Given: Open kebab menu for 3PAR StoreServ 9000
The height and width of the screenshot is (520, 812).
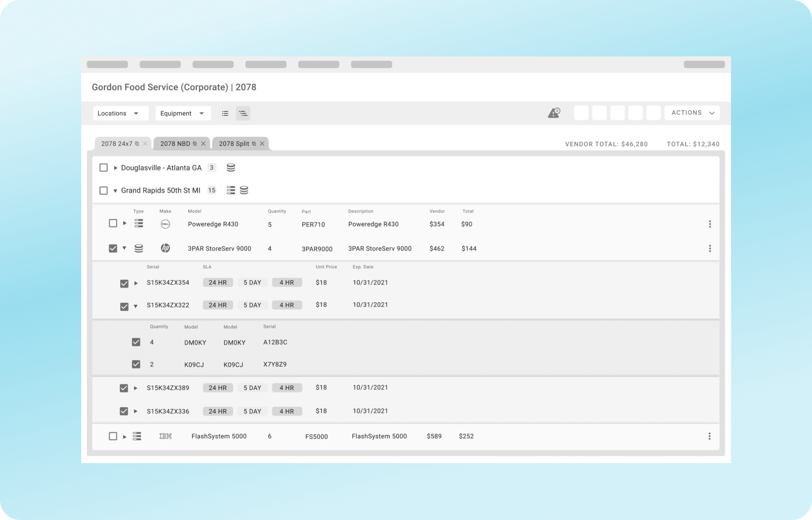Looking at the screenshot, I should 709,248.
